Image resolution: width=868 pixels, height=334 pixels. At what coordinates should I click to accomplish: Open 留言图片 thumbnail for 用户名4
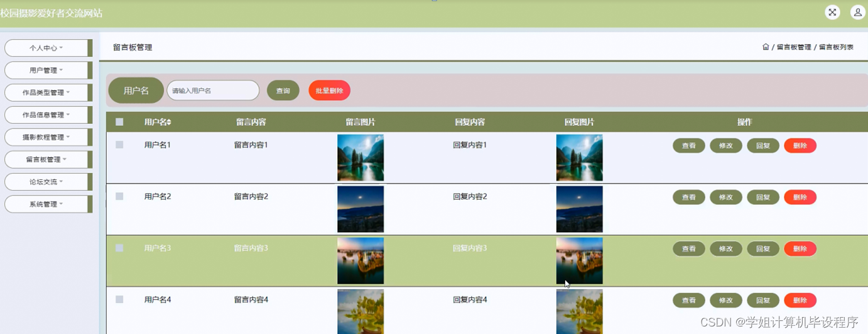tap(361, 311)
